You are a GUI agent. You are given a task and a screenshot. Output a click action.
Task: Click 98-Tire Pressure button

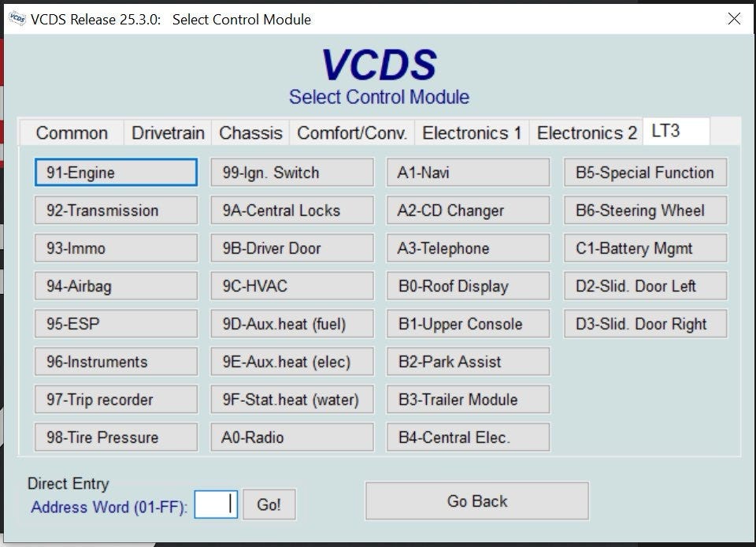[117, 437]
